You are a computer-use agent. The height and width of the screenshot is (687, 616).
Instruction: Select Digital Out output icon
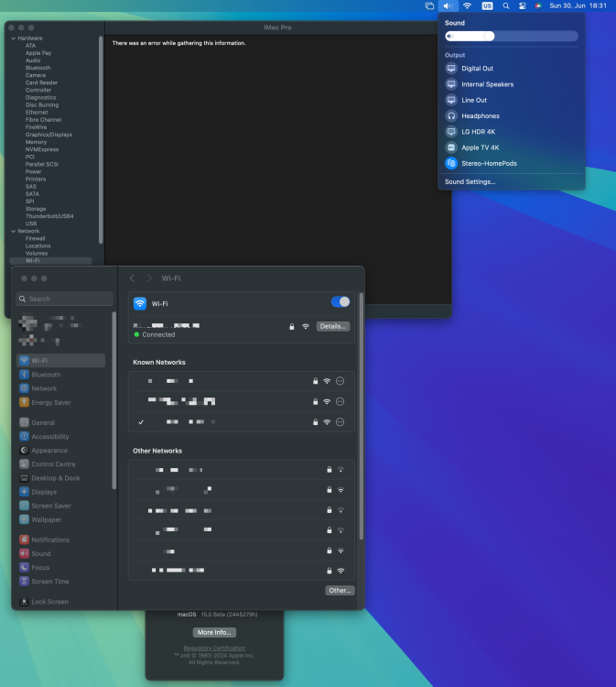[451, 69]
